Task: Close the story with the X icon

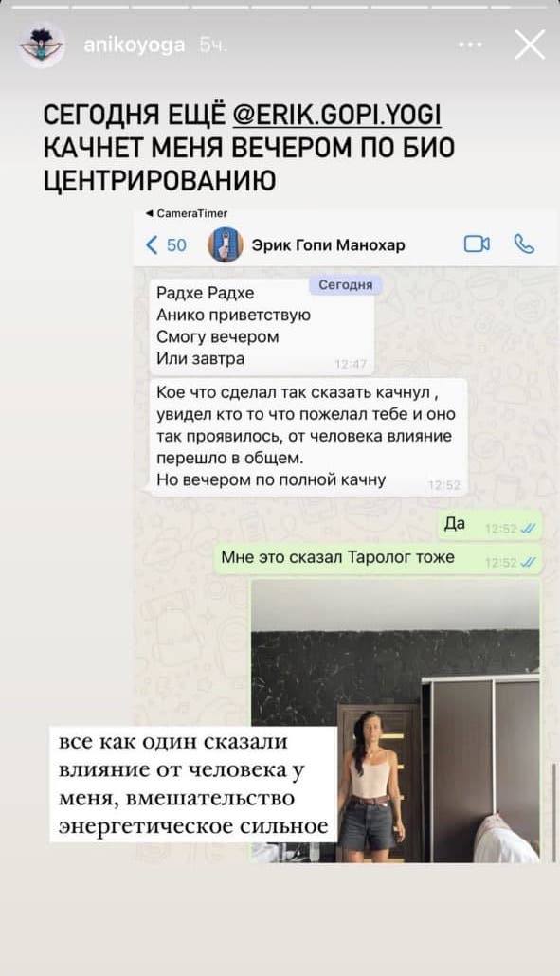Action: pyautogui.click(x=530, y=45)
